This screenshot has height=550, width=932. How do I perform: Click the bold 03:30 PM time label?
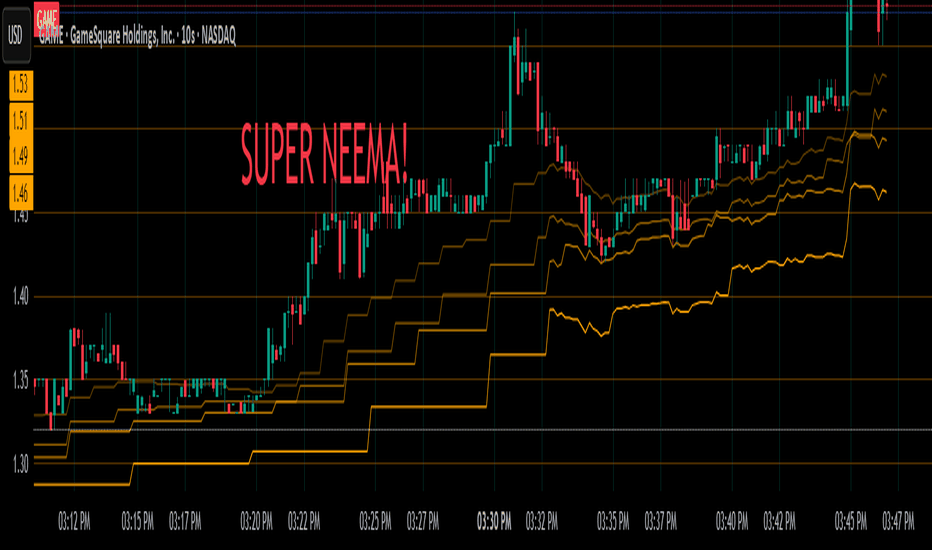(x=495, y=522)
